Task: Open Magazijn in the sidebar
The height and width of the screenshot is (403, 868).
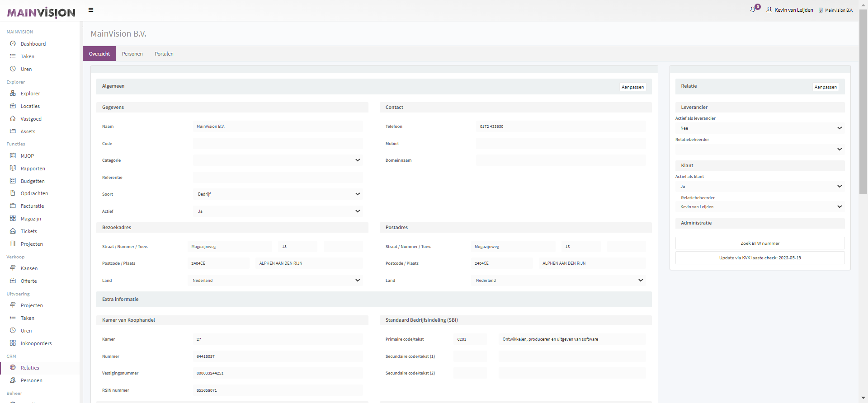Action: tap(31, 219)
